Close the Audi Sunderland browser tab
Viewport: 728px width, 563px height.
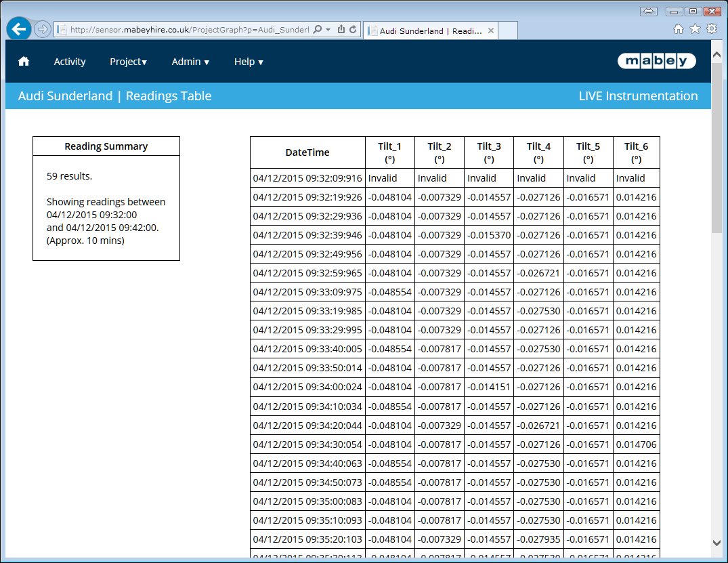[491, 30]
